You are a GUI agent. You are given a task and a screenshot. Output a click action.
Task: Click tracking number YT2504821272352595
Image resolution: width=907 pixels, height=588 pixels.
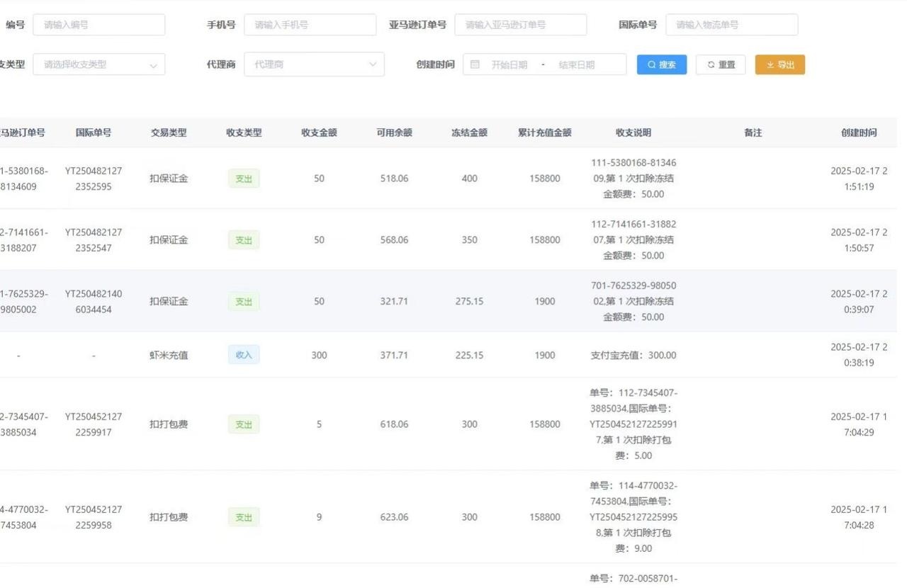tap(94, 179)
